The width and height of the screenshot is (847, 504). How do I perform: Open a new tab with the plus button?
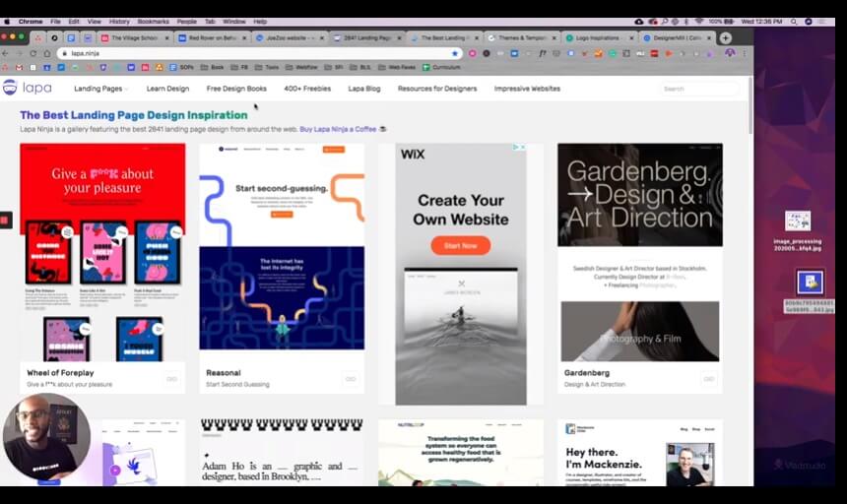[x=726, y=37]
